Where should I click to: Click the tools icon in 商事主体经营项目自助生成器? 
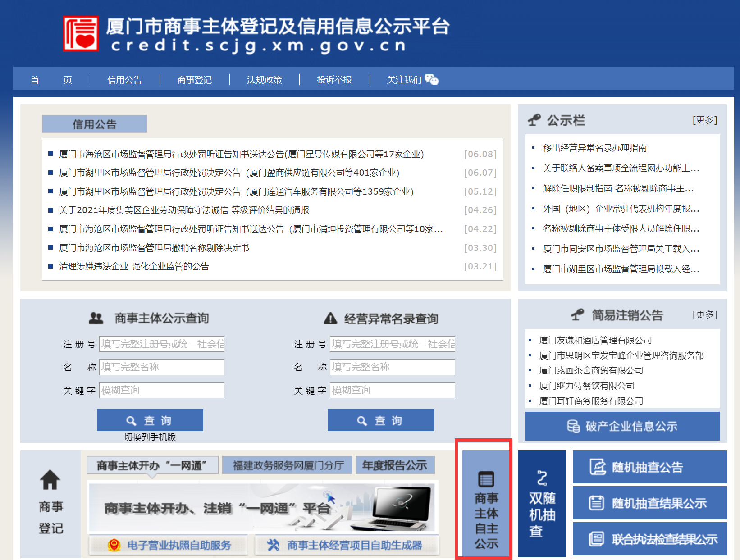click(x=273, y=545)
